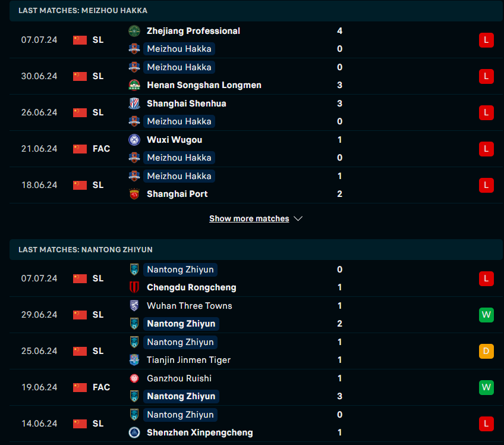Click China flag on Meizhou 07.07.24 row
Image resolution: width=504 pixels, height=445 pixels.
tap(80, 40)
